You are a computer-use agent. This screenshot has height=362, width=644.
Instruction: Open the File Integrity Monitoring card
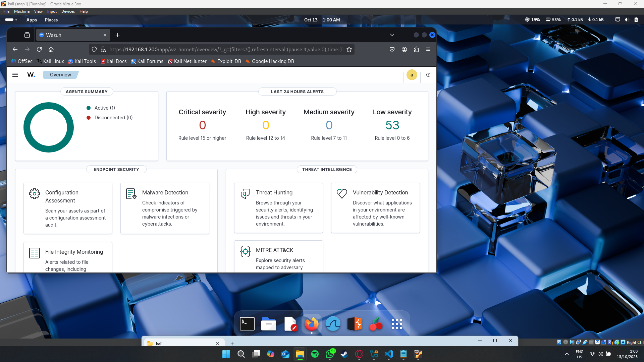click(68, 257)
